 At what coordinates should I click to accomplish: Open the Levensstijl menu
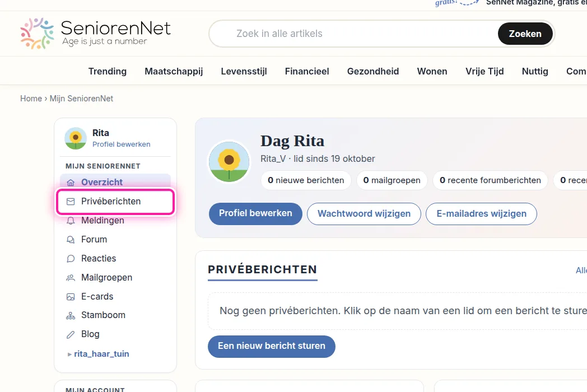pyautogui.click(x=244, y=71)
